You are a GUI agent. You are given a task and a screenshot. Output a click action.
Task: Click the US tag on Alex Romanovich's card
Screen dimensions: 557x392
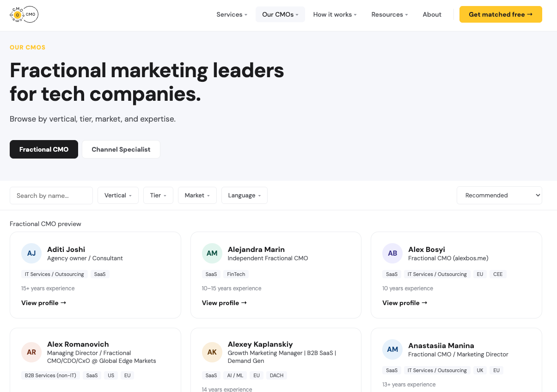point(111,375)
